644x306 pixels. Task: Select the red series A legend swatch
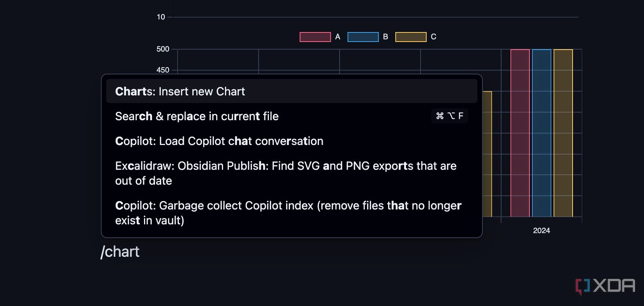click(x=315, y=37)
